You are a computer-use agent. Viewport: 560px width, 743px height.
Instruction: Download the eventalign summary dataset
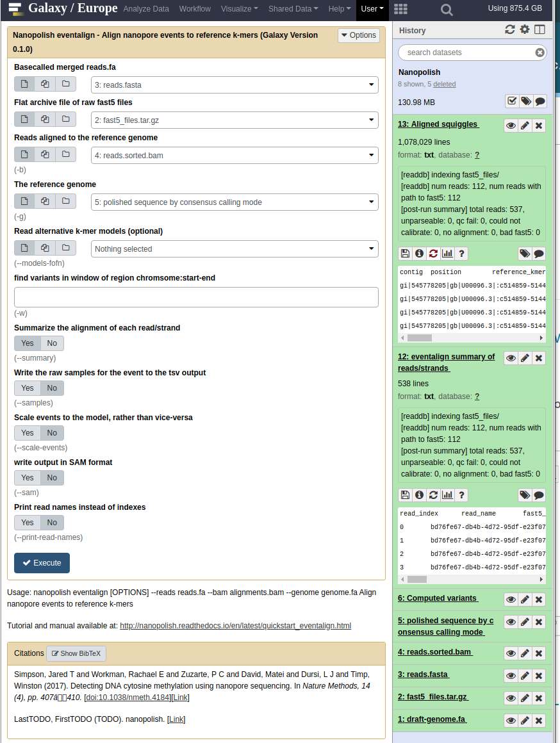(406, 495)
